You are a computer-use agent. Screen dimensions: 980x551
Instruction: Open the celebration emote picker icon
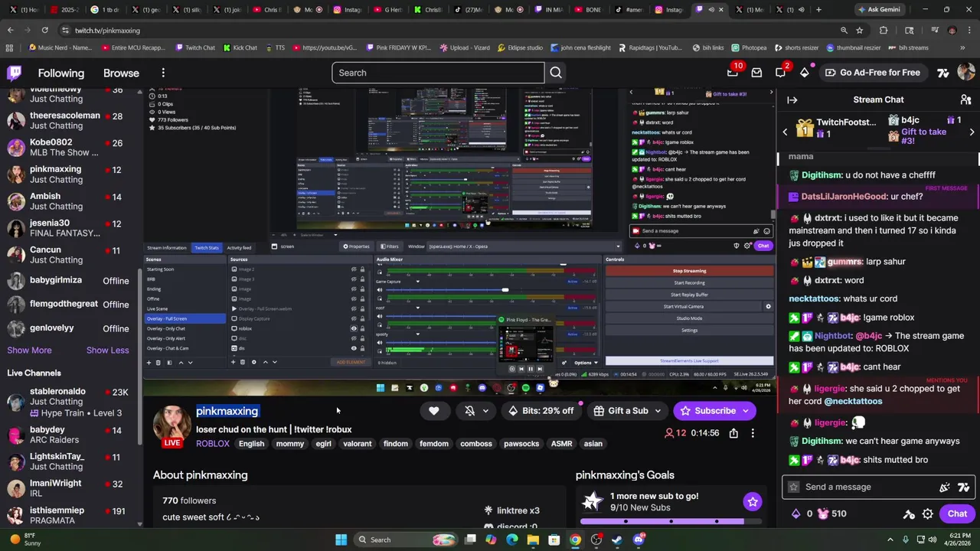(945, 487)
